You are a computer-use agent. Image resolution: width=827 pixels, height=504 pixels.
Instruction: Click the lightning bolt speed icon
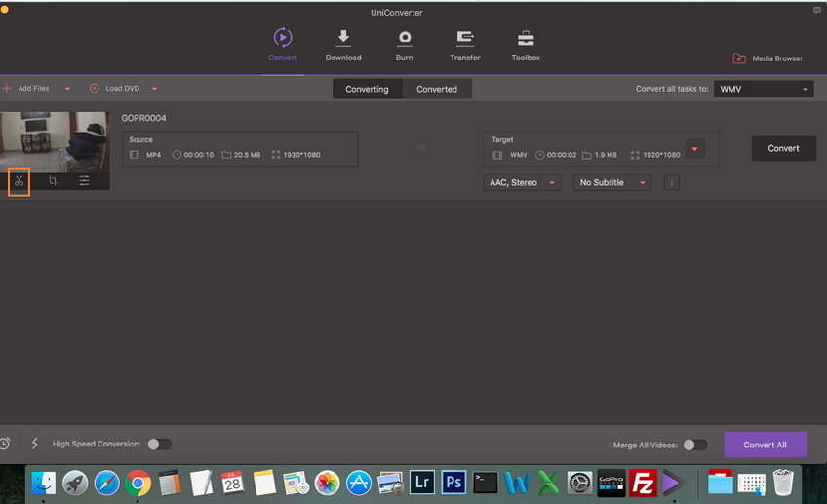click(35, 444)
